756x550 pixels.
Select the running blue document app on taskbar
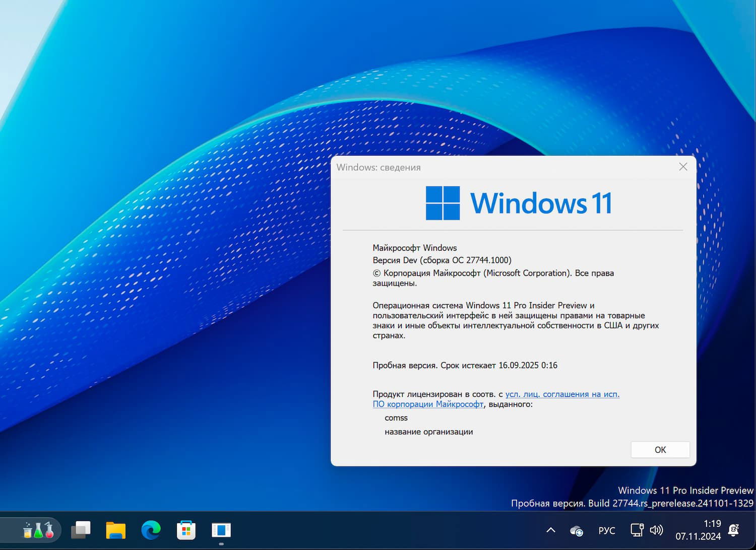pyautogui.click(x=221, y=530)
